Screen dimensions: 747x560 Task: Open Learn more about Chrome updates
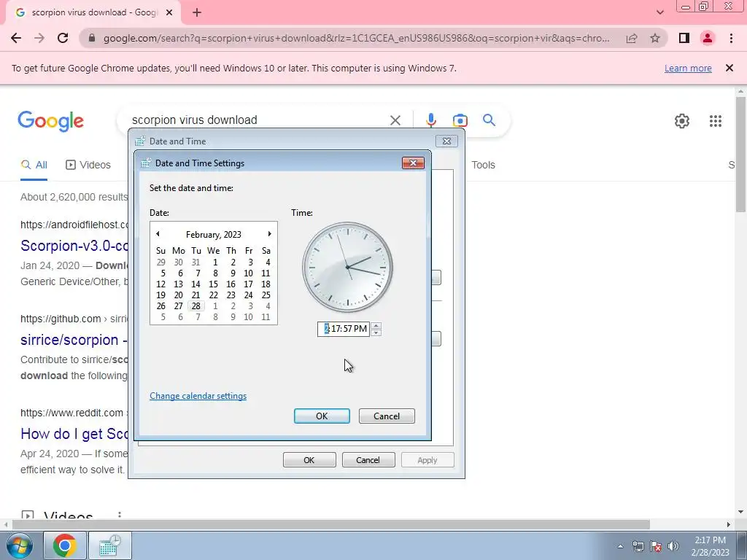point(688,68)
